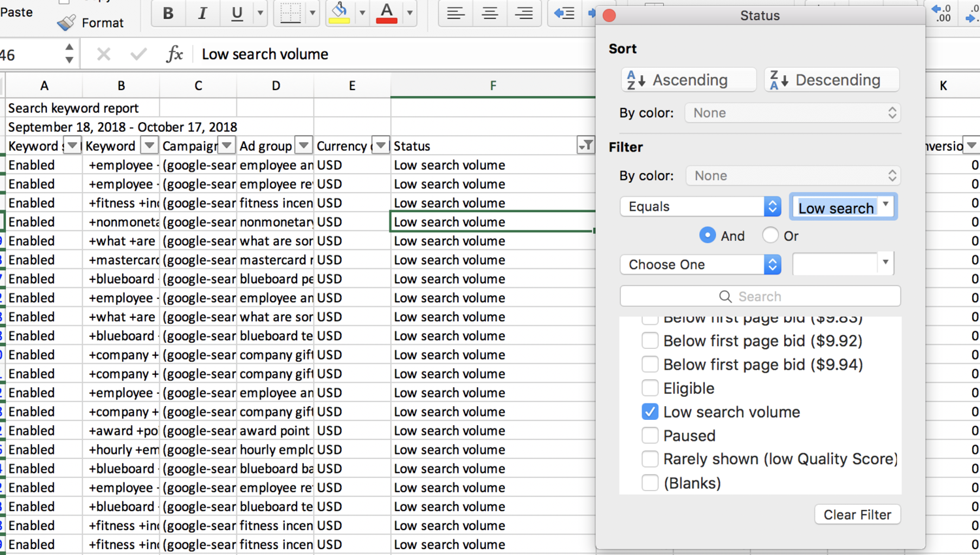
Task: Check the Rarely shown filter option
Action: pos(650,459)
